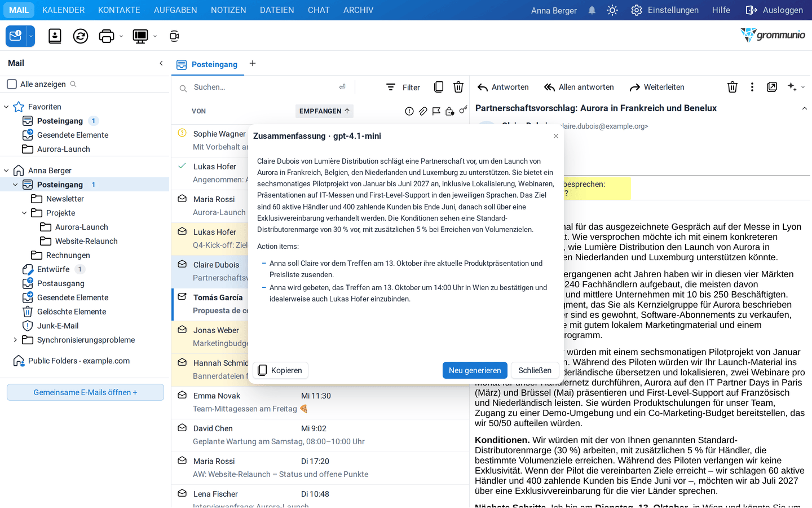Viewport: 812px width, 508px height.
Task: Open the AI sparkle dropdown arrow
Action: pyautogui.click(x=803, y=87)
